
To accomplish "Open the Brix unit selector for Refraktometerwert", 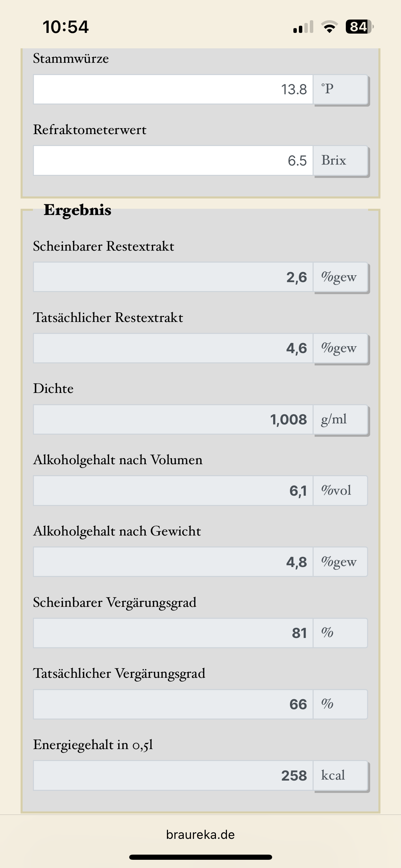I will [341, 161].
